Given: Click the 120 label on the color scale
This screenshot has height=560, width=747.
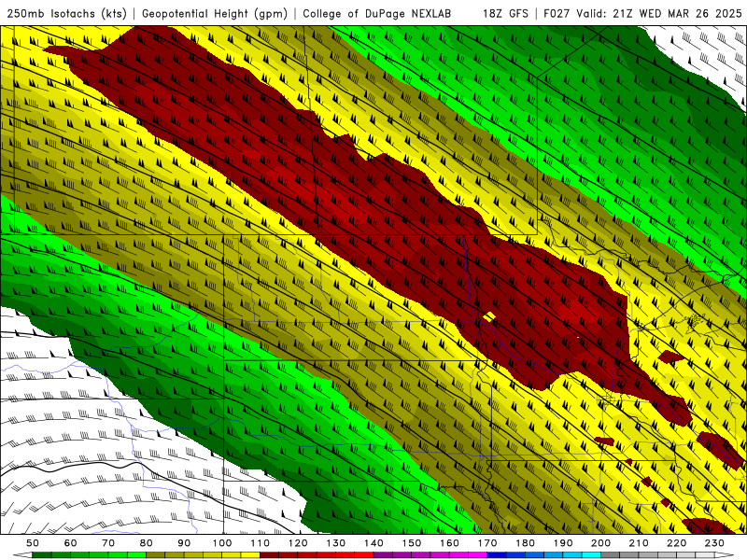Looking at the screenshot, I should coord(298,543).
